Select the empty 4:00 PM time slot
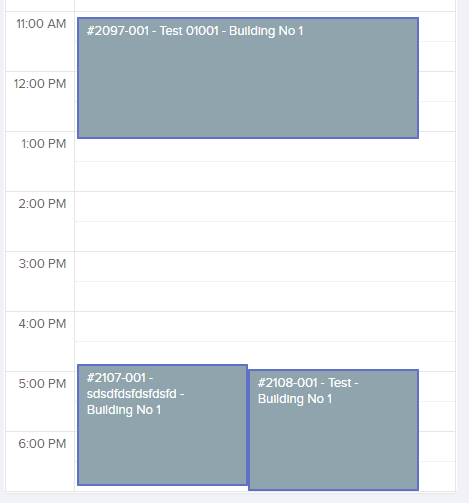Image resolution: width=469 pixels, height=503 pixels. pyautogui.click(x=265, y=326)
